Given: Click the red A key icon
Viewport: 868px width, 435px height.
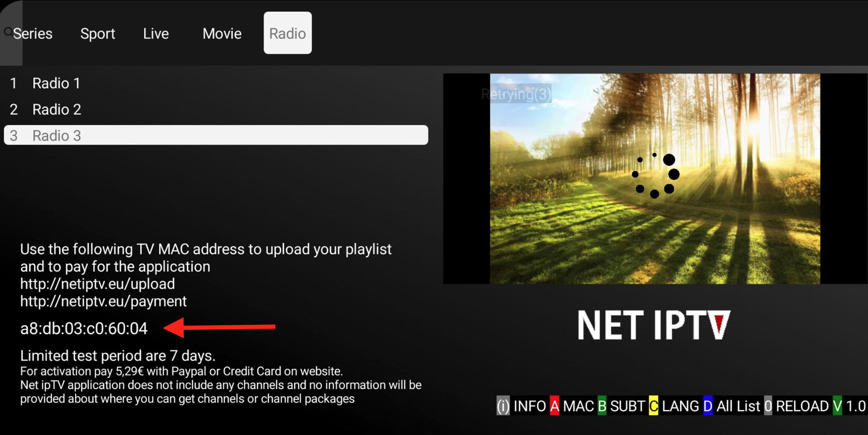Looking at the screenshot, I should tap(554, 406).
